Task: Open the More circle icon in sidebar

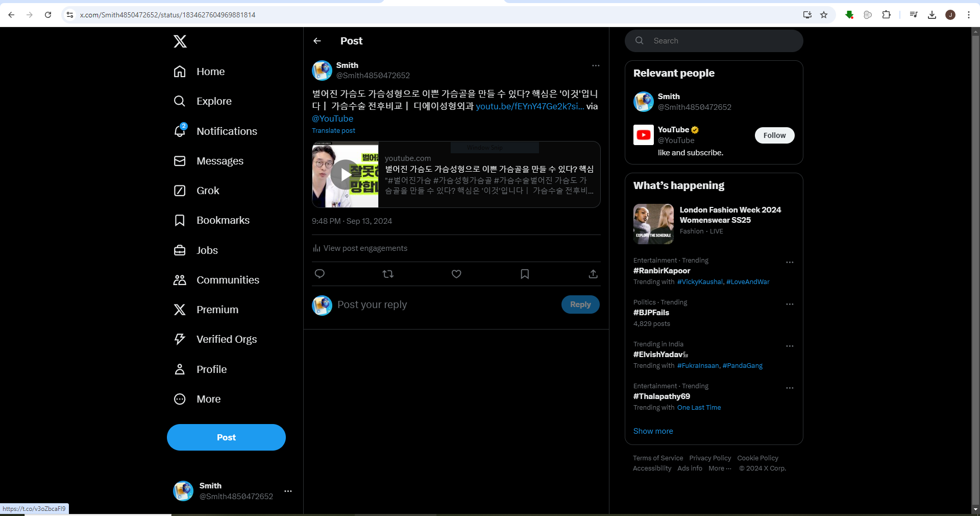Action: point(180,399)
